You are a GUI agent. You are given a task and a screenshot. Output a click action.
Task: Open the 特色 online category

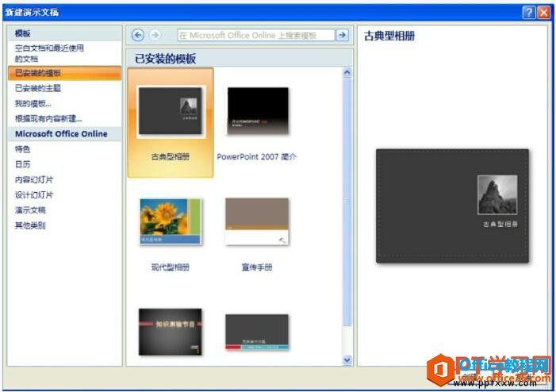coord(22,149)
